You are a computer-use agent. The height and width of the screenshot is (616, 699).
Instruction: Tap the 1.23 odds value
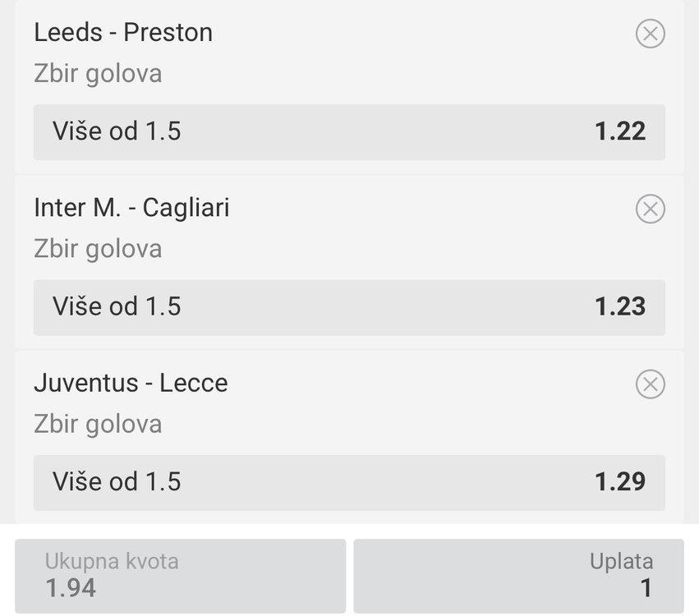click(x=620, y=306)
